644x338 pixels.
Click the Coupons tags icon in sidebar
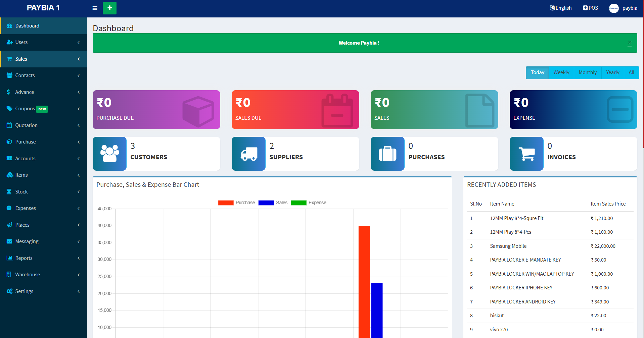[9, 109]
